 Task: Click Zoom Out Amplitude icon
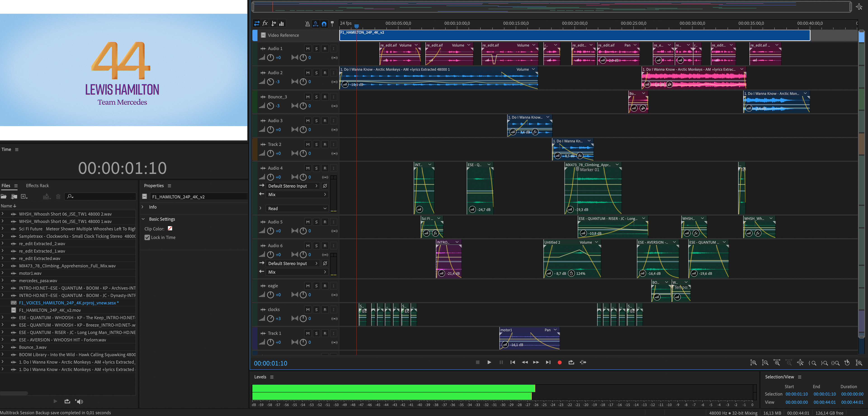pyautogui.click(x=765, y=362)
